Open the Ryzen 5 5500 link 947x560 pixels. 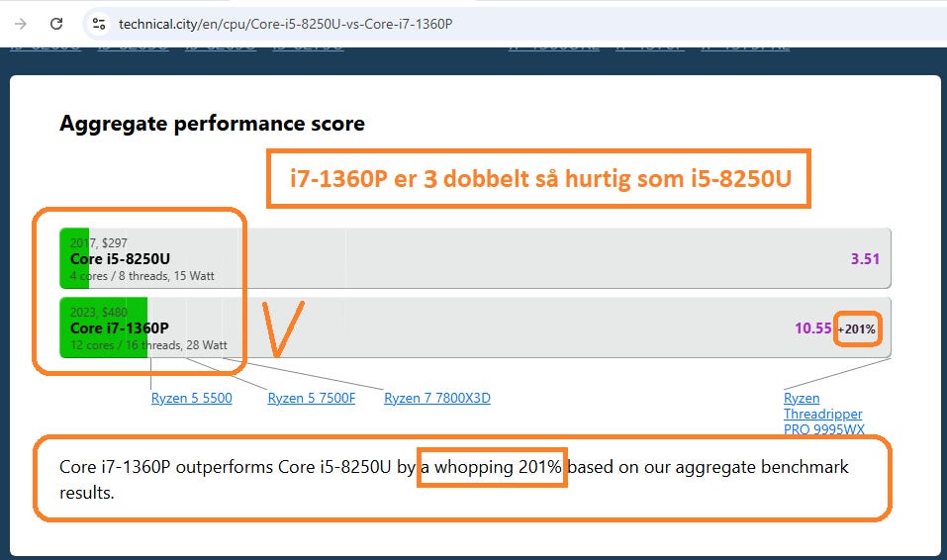point(191,398)
